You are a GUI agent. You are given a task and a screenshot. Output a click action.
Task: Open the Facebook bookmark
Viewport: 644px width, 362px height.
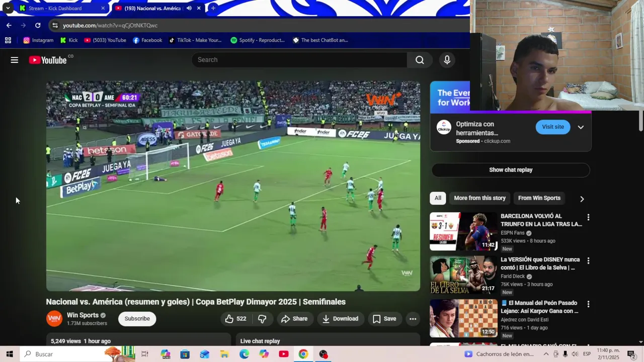[x=147, y=40]
